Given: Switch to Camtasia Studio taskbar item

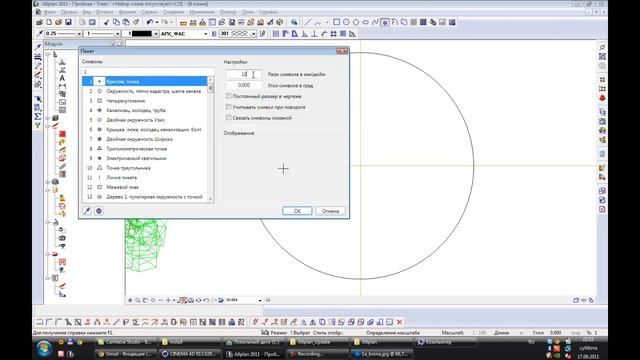Looking at the screenshot, I should pyautogui.click(x=126, y=342).
